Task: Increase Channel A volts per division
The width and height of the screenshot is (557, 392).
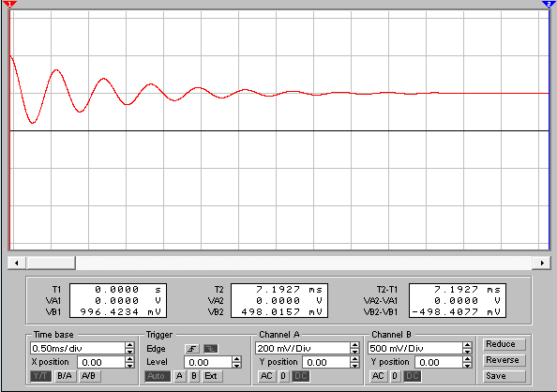Action: [354, 345]
